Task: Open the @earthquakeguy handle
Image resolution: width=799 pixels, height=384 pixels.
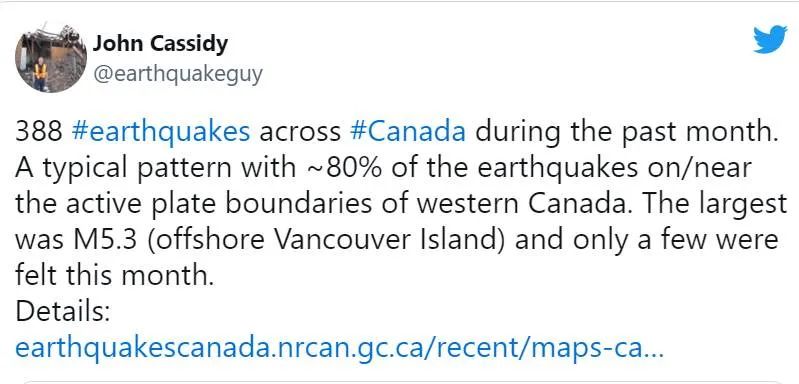Action: [x=177, y=74]
